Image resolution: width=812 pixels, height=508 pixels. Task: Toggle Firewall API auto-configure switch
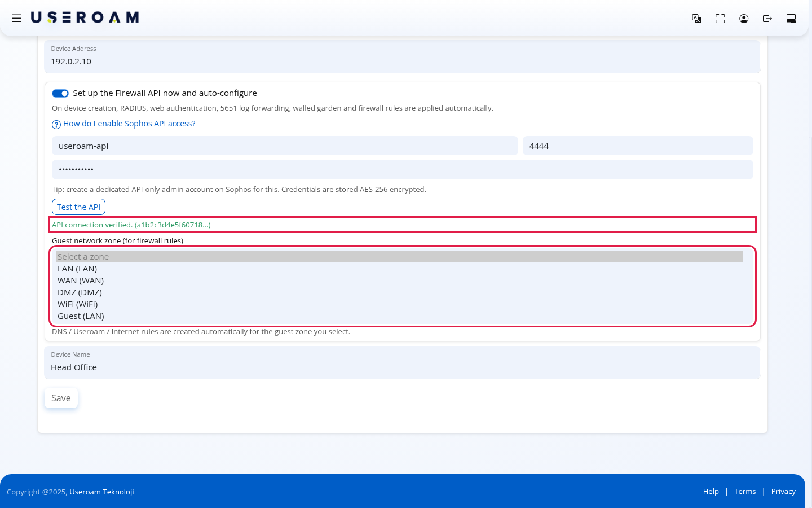click(60, 94)
